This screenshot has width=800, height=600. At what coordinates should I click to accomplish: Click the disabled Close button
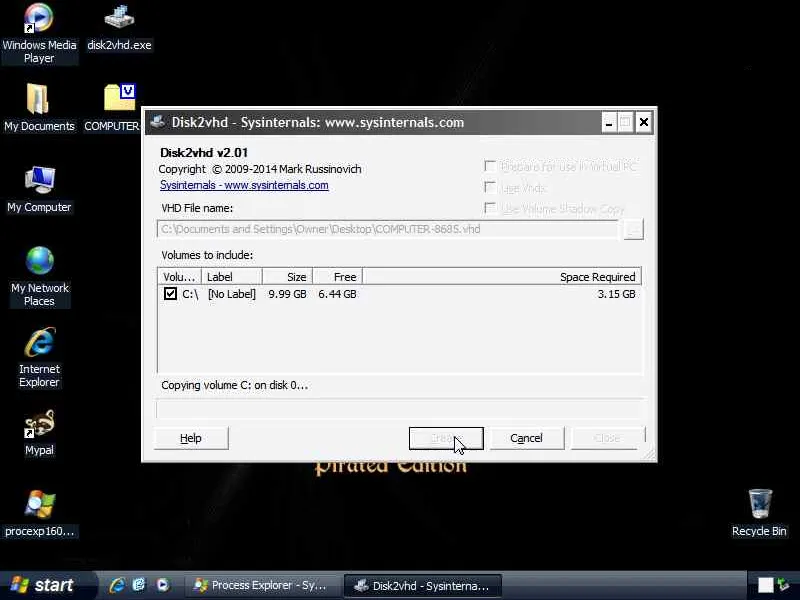607,438
